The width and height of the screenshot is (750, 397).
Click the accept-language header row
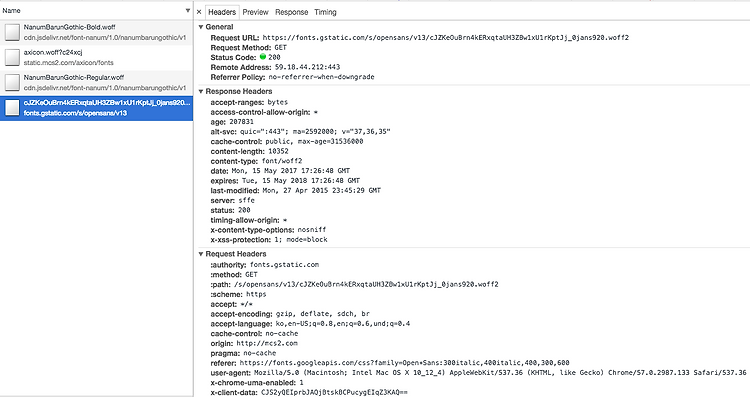tap(310, 324)
